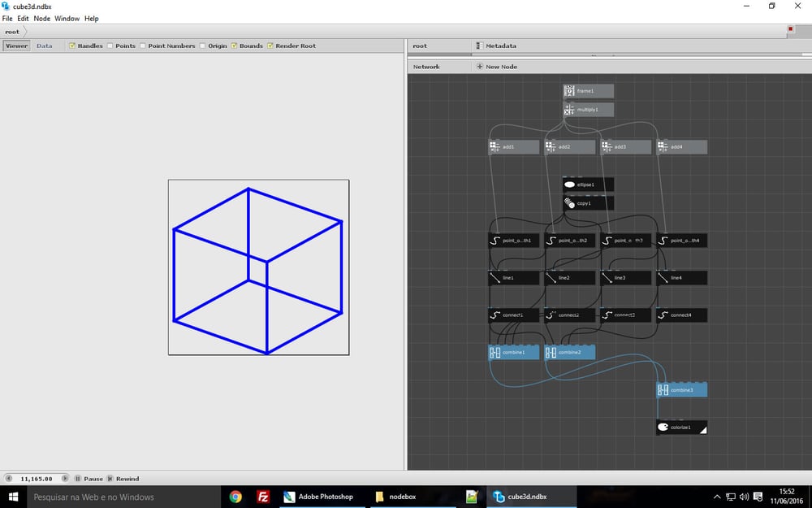Screen dimensions: 812x508
Task: Click the Windows Start button
Action: coord(14,497)
